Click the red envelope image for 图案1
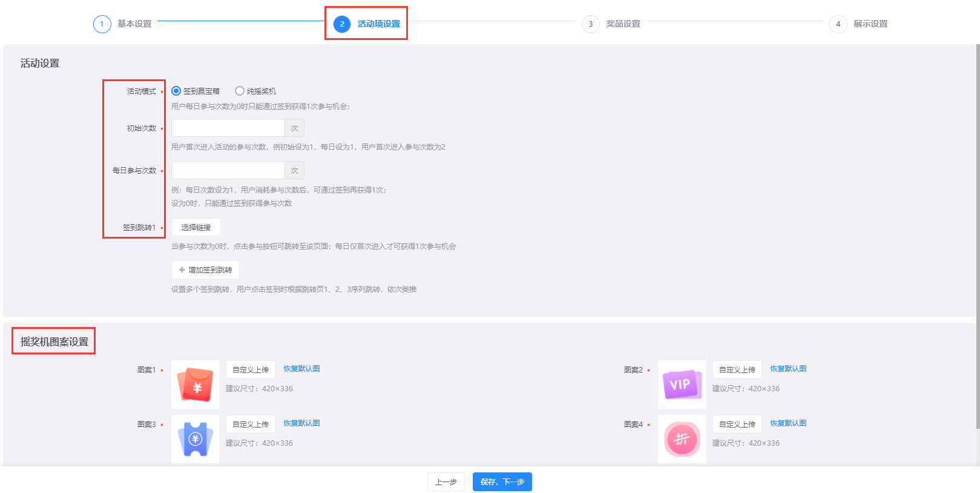This screenshot has width=980, height=493. tap(195, 385)
